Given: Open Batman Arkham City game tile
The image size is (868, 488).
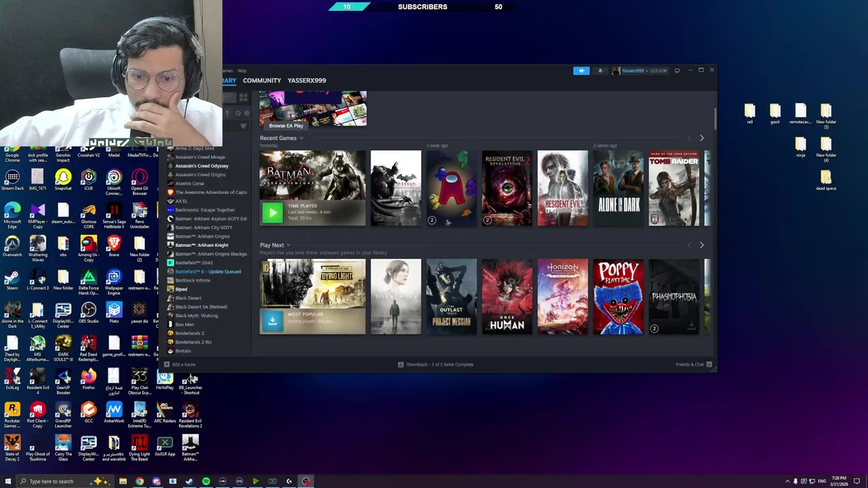Looking at the screenshot, I should point(396,188).
